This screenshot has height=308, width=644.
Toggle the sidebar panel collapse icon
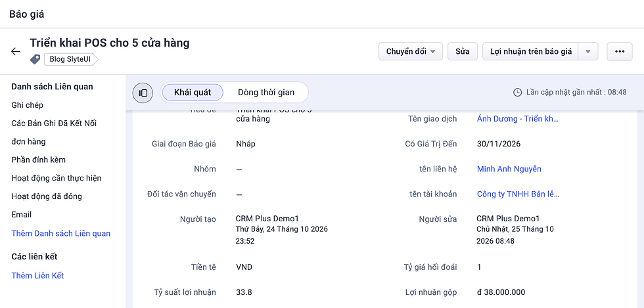click(143, 93)
